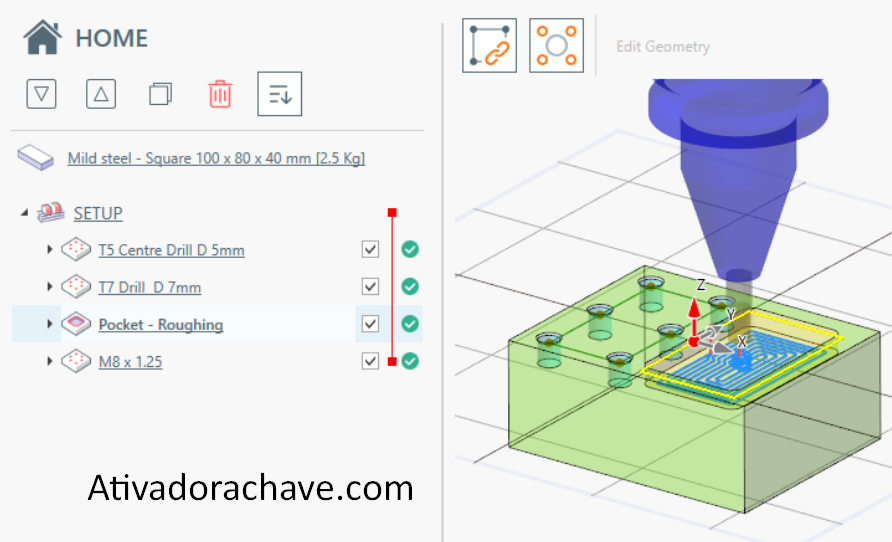Open T5 Centre Drill D 5mm operation
This screenshot has height=542, width=892.
click(171, 250)
